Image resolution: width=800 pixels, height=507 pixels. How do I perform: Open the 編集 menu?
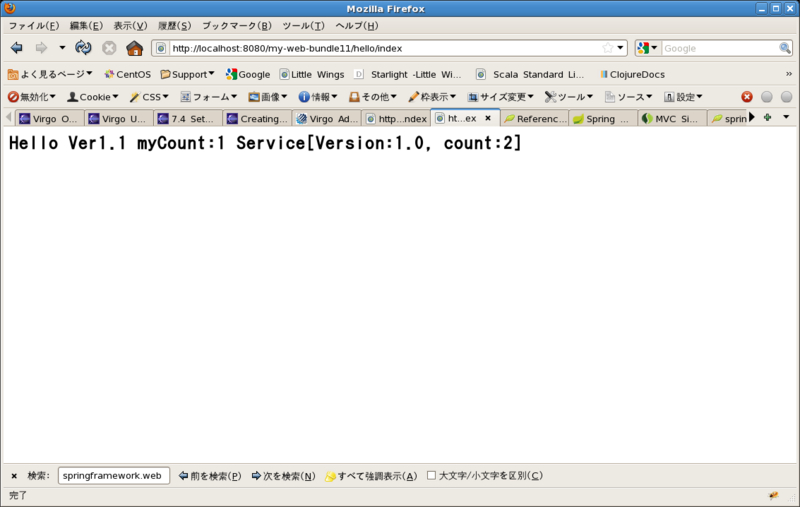click(86, 26)
